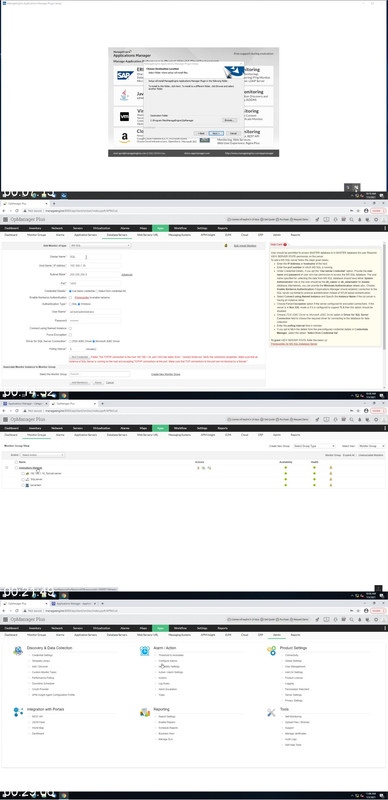388x800 pixels.
Task: Click the VMware logo tile in the installer
Action: tap(125, 116)
